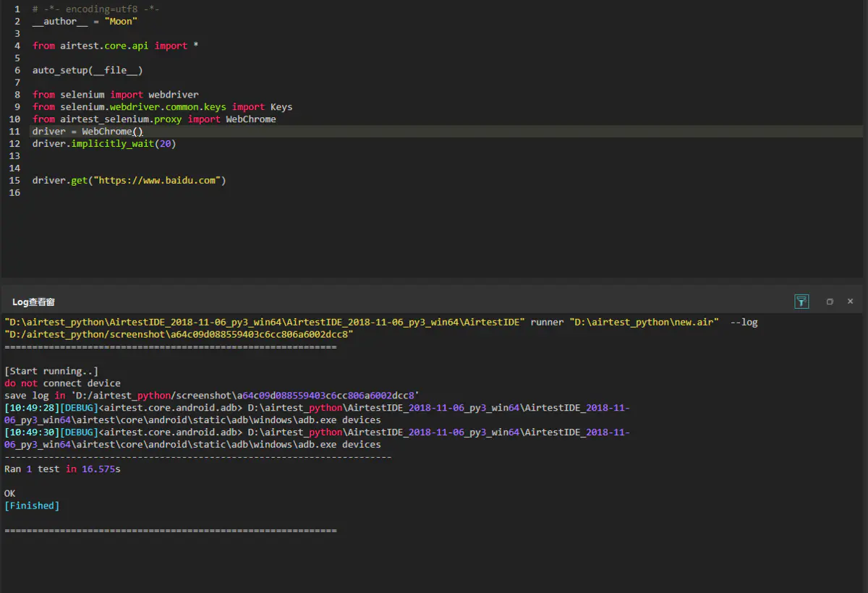
Task: Click gutter line number 16
Action: click(14, 193)
